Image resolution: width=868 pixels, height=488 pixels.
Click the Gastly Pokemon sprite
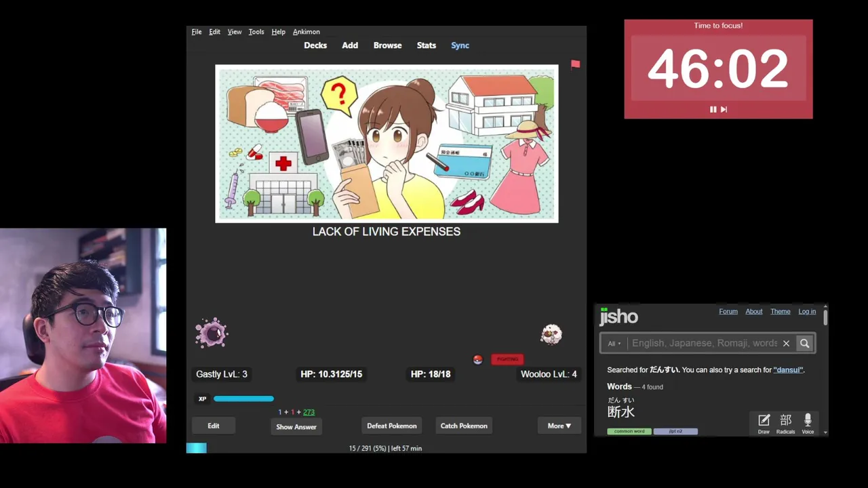tap(212, 333)
